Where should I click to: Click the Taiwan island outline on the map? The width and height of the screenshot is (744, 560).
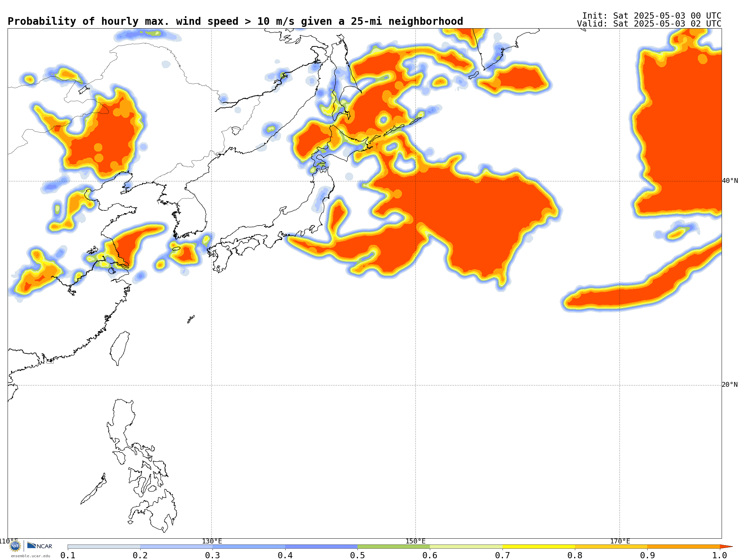point(120,348)
